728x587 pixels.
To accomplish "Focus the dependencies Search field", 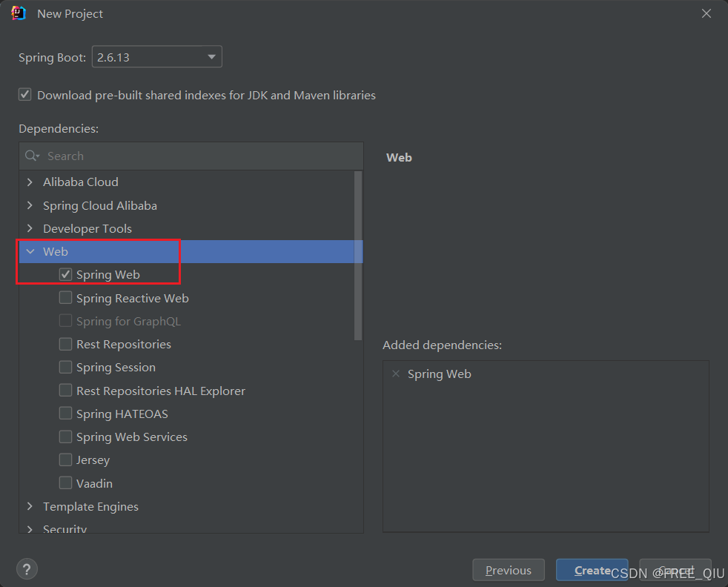I will (191, 156).
